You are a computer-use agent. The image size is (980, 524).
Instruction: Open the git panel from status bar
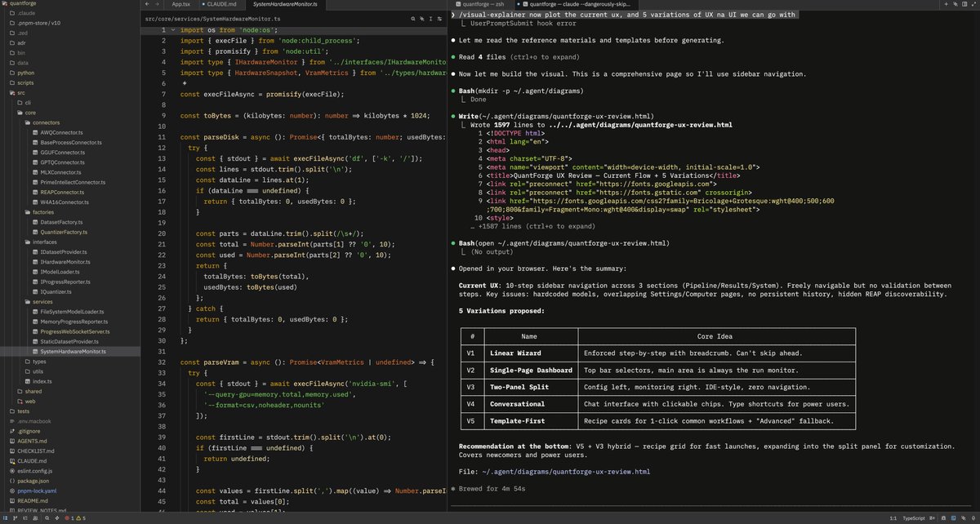[15, 517]
